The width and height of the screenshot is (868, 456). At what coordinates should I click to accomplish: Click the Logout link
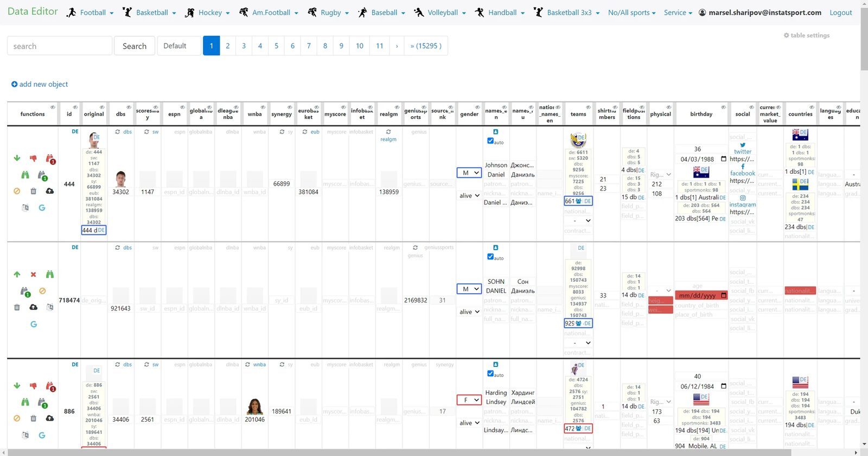tap(841, 12)
